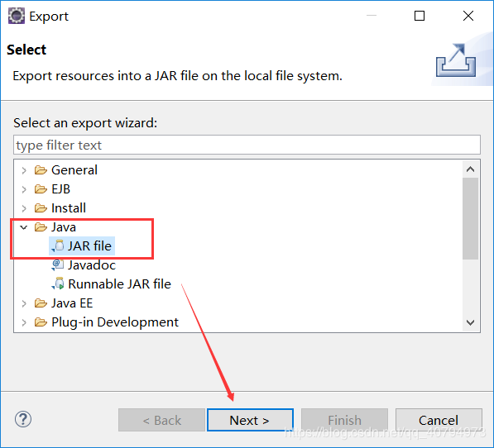Expand the General category

(24, 170)
